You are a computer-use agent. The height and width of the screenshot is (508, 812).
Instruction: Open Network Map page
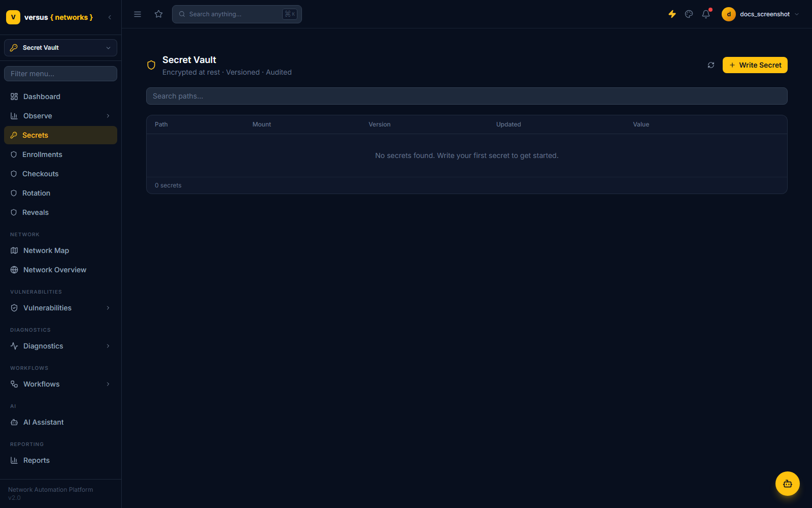click(60, 250)
